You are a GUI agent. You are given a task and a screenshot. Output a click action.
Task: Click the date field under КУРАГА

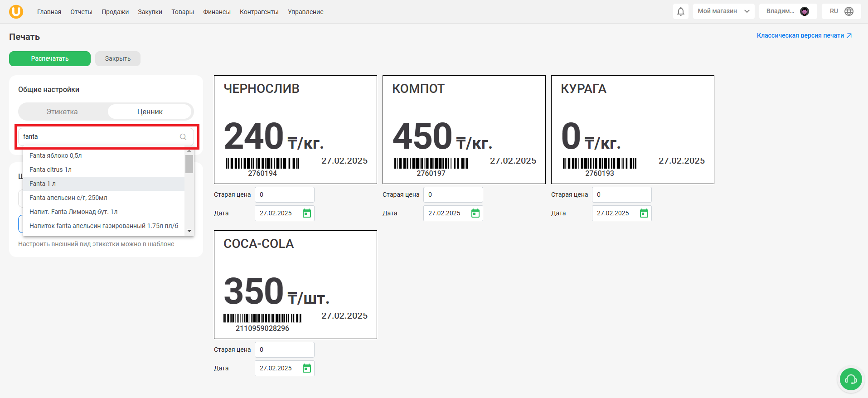pyautogui.click(x=622, y=213)
